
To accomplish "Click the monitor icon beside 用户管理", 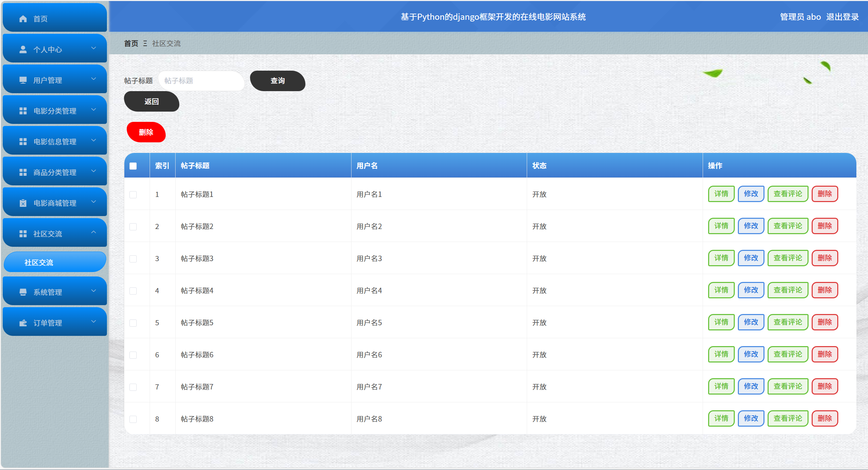I will pos(23,80).
